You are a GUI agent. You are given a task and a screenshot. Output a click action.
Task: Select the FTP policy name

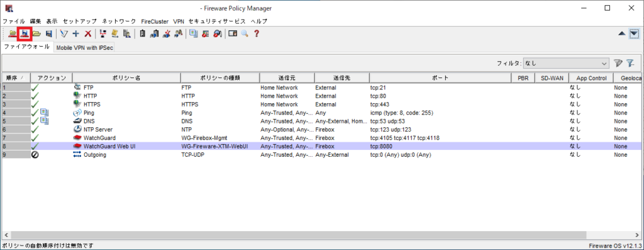pos(88,88)
